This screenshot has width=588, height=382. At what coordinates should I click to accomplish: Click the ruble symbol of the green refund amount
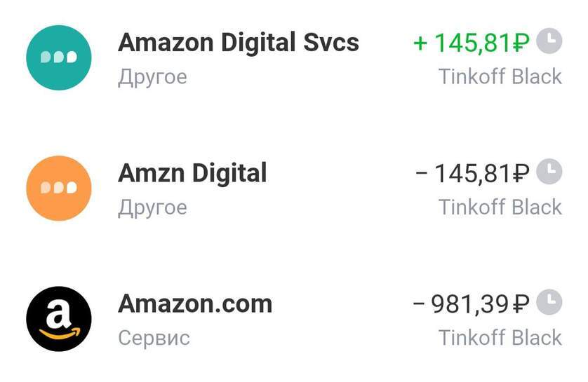520,43
